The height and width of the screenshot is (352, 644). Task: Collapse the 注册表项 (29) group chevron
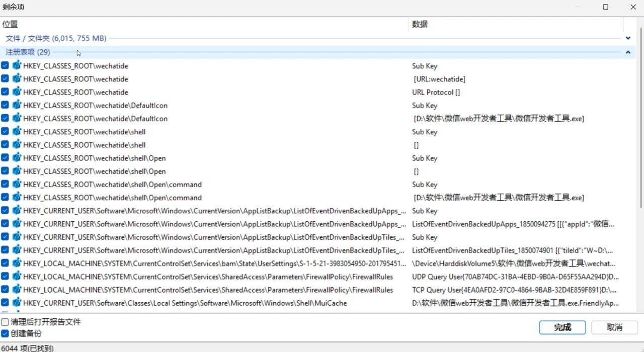coord(628,52)
